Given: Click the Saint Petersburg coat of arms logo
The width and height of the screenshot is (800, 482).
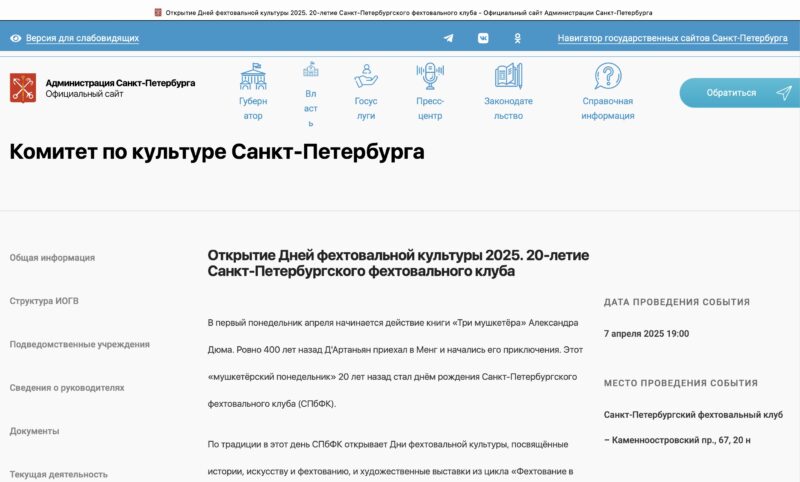Looking at the screenshot, I should point(23,88).
